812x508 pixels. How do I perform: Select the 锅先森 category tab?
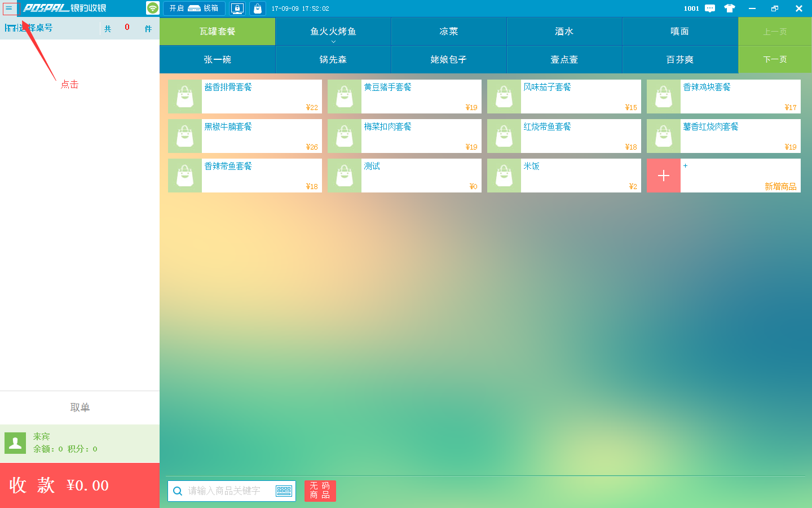[x=333, y=59]
